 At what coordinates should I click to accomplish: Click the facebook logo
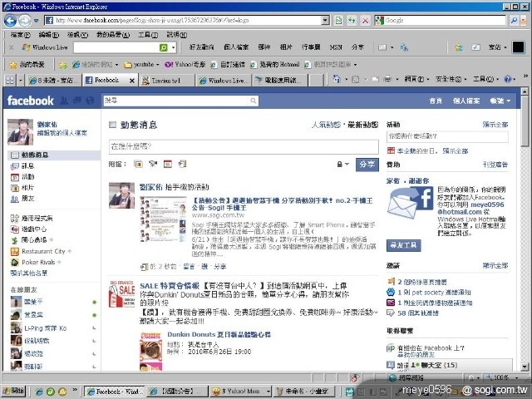(x=30, y=101)
